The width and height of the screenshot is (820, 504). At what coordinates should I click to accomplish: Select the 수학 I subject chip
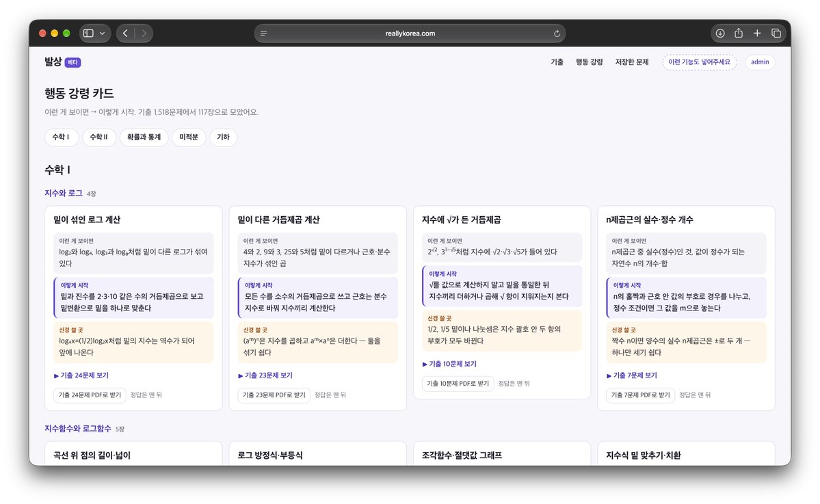pyautogui.click(x=61, y=137)
